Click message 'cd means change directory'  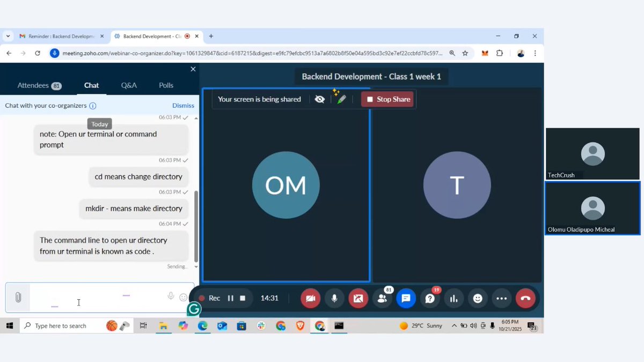click(x=138, y=176)
